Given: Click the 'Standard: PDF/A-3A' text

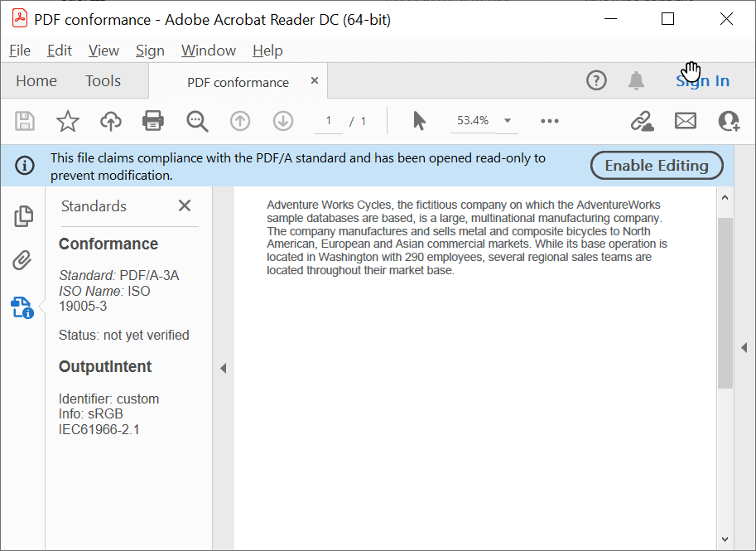Looking at the screenshot, I should pyautogui.click(x=119, y=275).
